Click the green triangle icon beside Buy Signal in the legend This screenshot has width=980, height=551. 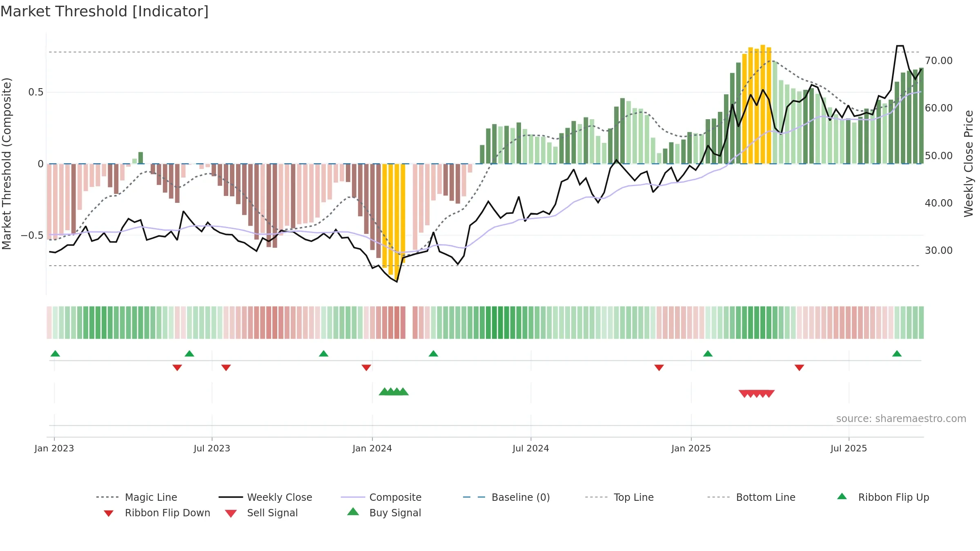(353, 511)
